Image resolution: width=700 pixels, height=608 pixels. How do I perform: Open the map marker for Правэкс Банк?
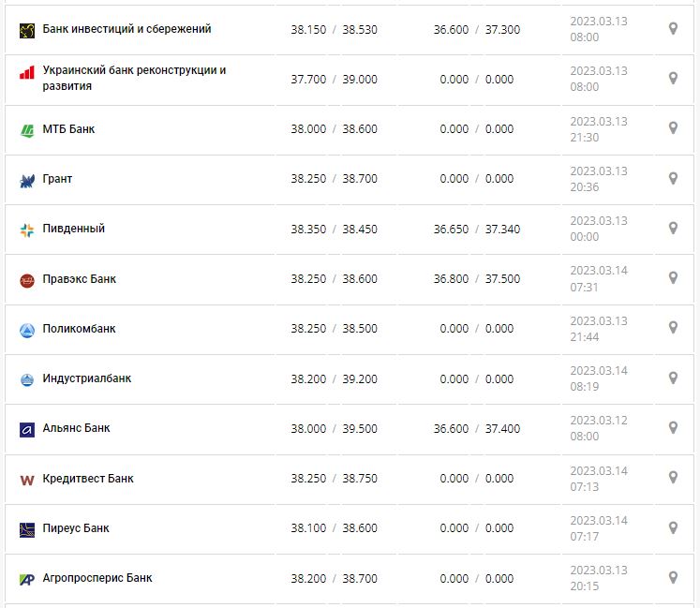673,278
